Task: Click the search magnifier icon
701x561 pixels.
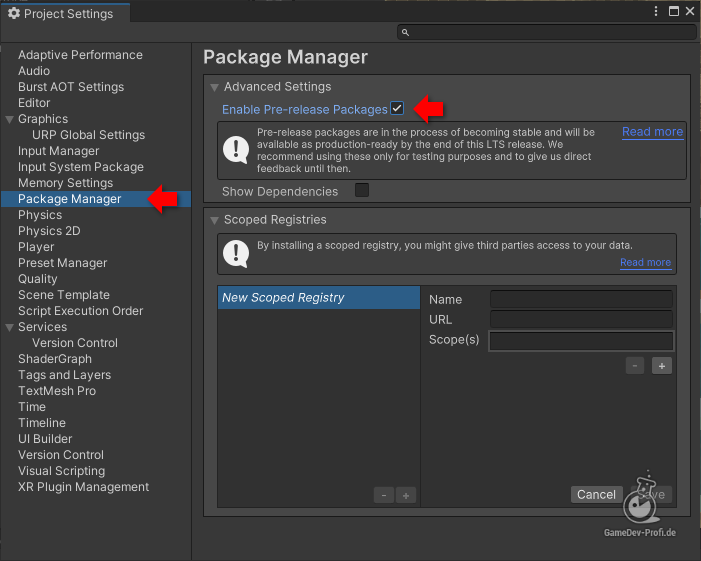Action: tap(405, 33)
